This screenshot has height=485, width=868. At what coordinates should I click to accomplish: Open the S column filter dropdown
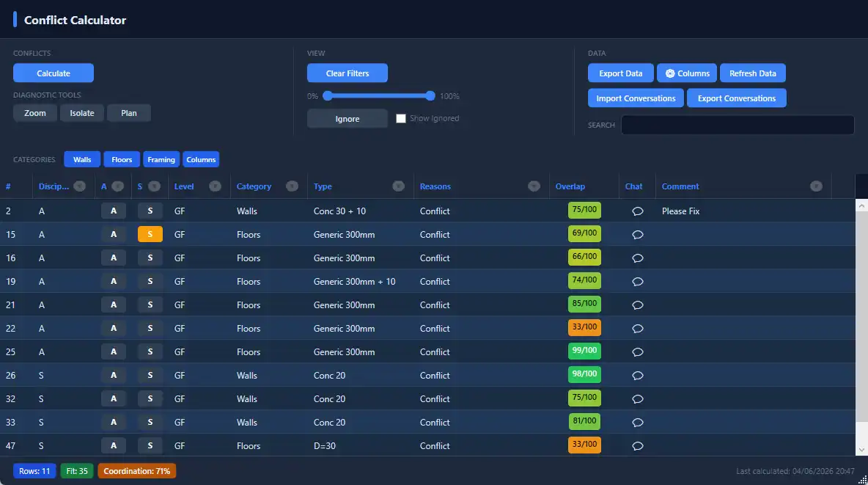(x=155, y=186)
